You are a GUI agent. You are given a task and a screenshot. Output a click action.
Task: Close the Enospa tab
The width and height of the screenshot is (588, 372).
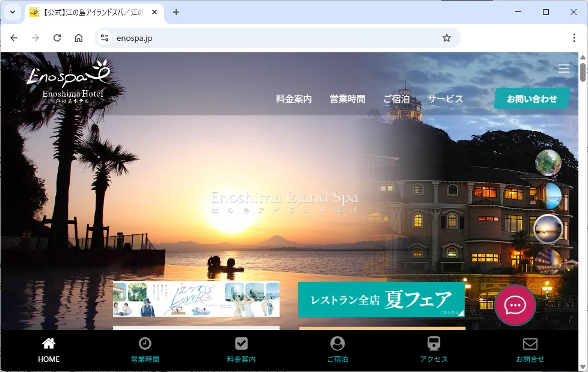(x=155, y=12)
